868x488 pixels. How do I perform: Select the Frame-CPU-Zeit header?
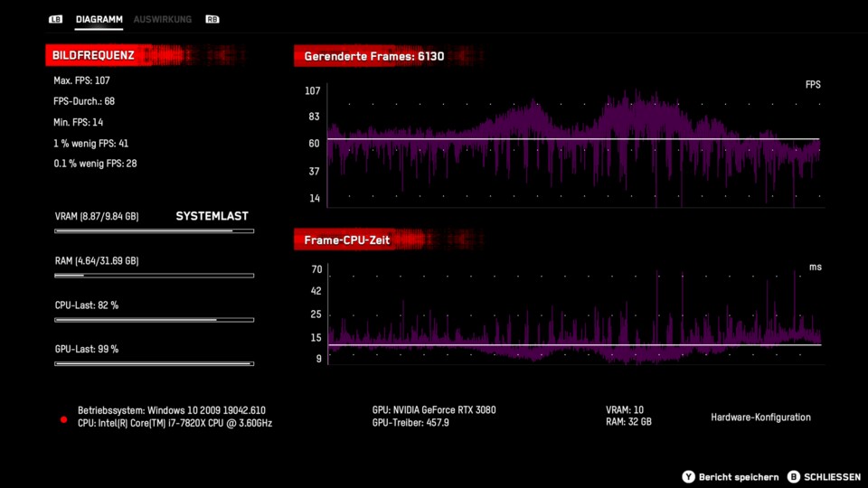[347, 239]
